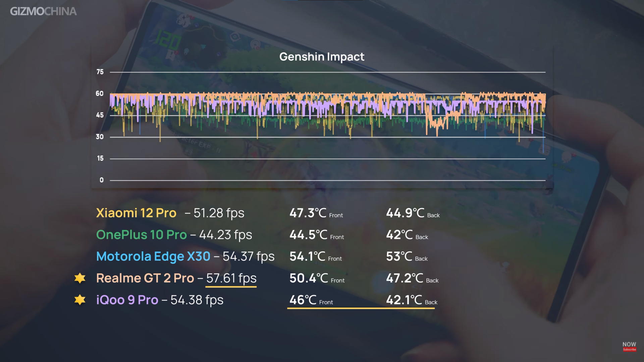Image resolution: width=644 pixels, height=362 pixels.
Task: Select the Realme GT 2 Pro label
Action: (145, 278)
